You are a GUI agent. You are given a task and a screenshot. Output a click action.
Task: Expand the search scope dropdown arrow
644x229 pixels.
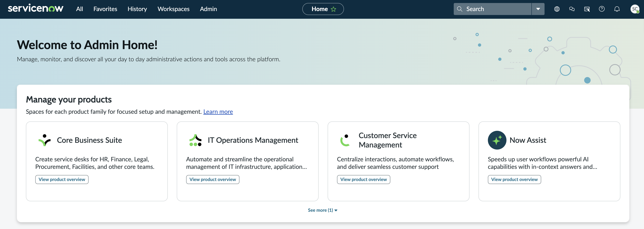point(538,9)
